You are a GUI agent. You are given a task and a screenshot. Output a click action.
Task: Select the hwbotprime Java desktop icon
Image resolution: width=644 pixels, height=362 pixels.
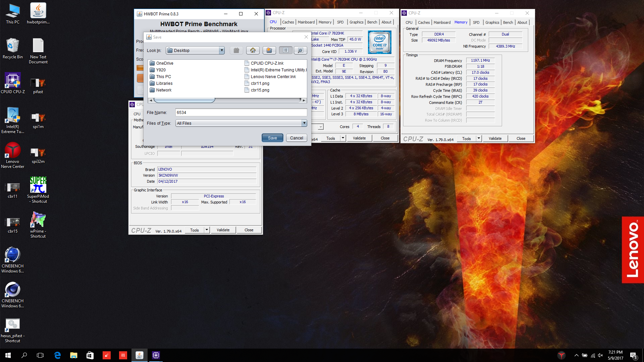click(38, 14)
